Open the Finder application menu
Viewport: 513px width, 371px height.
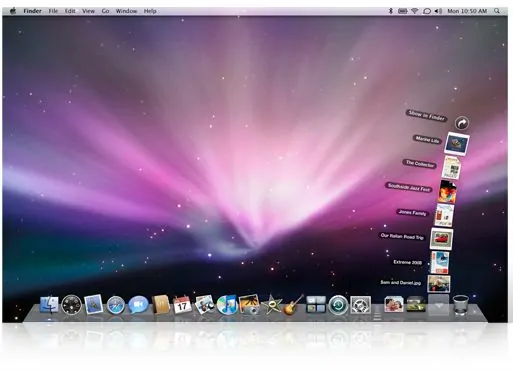32,11
